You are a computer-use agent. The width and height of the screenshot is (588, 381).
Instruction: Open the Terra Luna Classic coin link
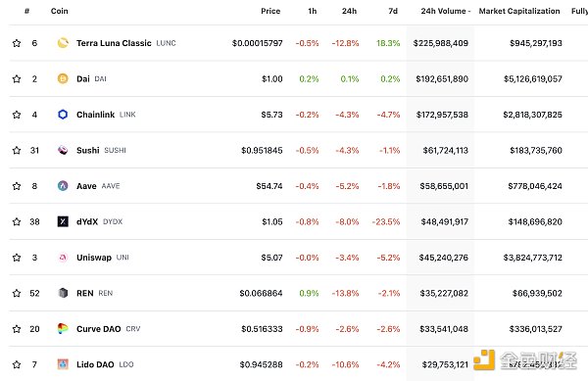(x=114, y=43)
